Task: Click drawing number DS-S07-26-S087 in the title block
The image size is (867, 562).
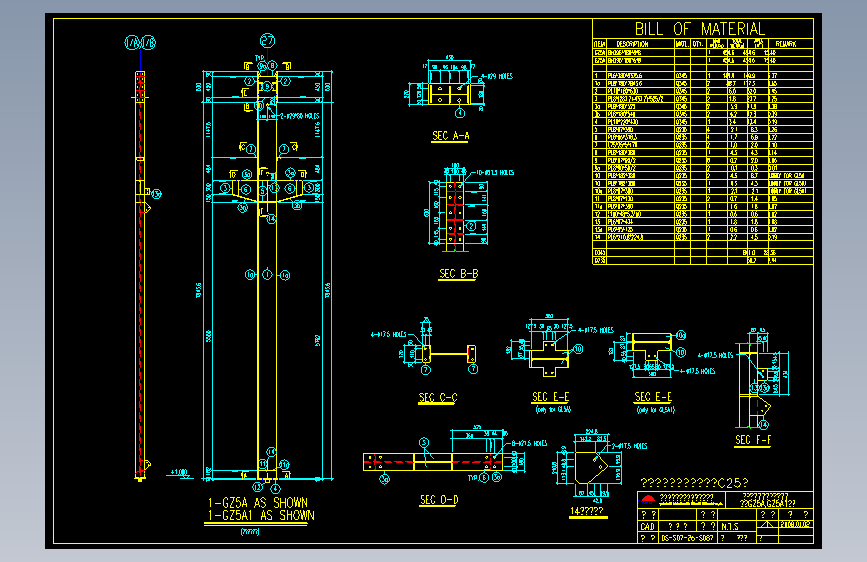Action: point(687,538)
